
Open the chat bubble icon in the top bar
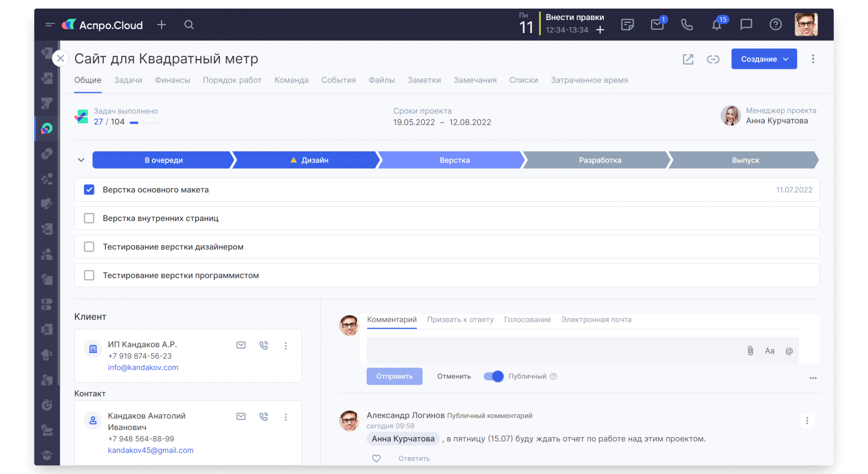coord(746,25)
